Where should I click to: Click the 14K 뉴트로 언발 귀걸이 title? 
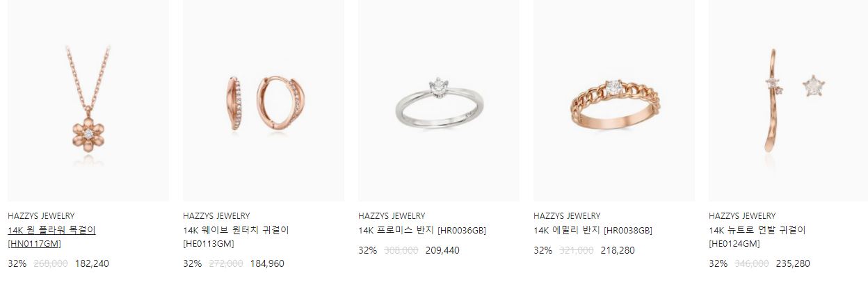click(757, 236)
